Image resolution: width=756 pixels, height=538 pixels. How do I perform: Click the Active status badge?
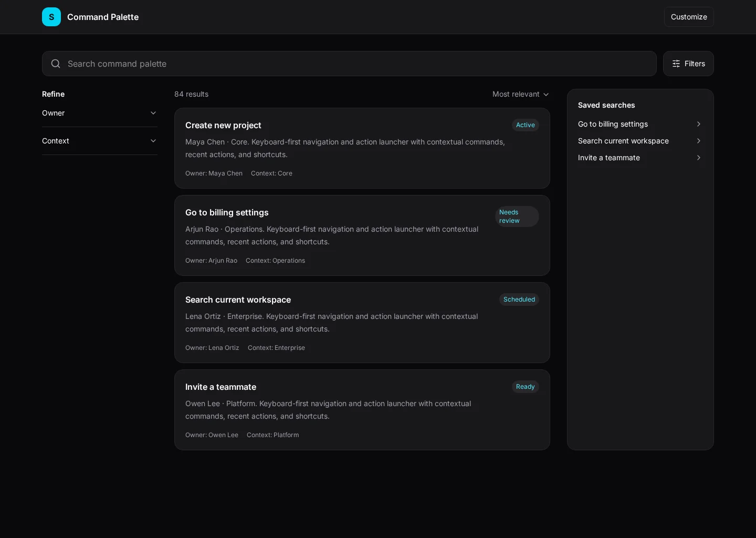tap(526, 125)
